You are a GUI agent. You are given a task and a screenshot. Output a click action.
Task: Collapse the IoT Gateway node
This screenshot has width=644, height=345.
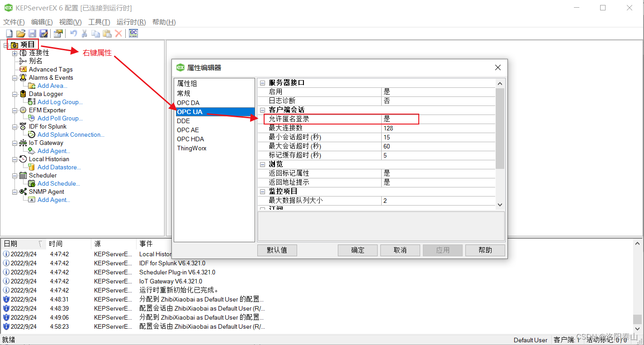pyautogui.click(x=14, y=143)
